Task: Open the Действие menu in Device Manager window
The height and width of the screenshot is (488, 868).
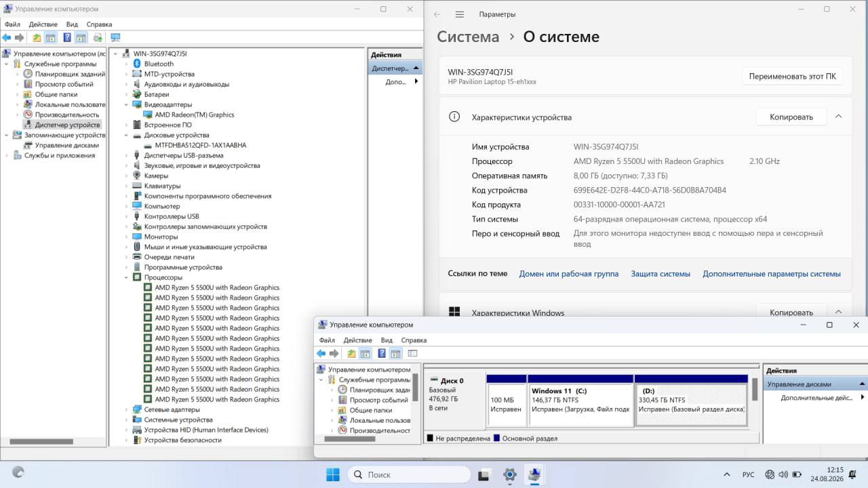Action: click(43, 24)
